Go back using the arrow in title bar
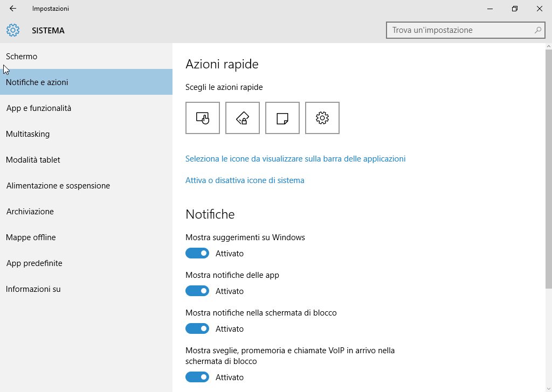 click(13, 9)
